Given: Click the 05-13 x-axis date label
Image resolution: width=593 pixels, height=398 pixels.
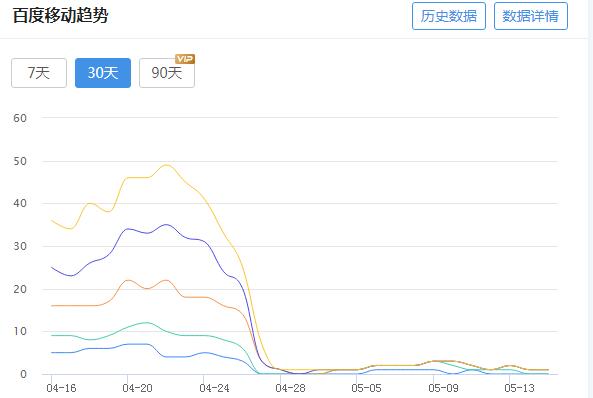Looking at the screenshot, I should (519, 388).
